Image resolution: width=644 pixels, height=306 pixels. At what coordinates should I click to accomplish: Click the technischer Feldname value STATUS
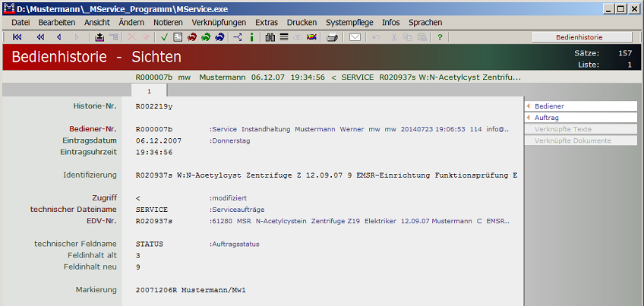pos(150,244)
